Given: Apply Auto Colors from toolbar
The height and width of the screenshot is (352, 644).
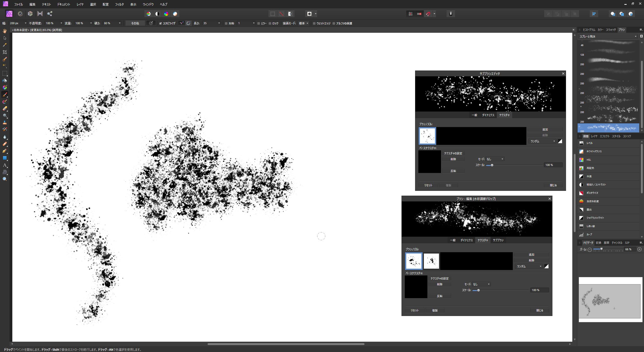Looking at the screenshot, I should tap(166, 14).
